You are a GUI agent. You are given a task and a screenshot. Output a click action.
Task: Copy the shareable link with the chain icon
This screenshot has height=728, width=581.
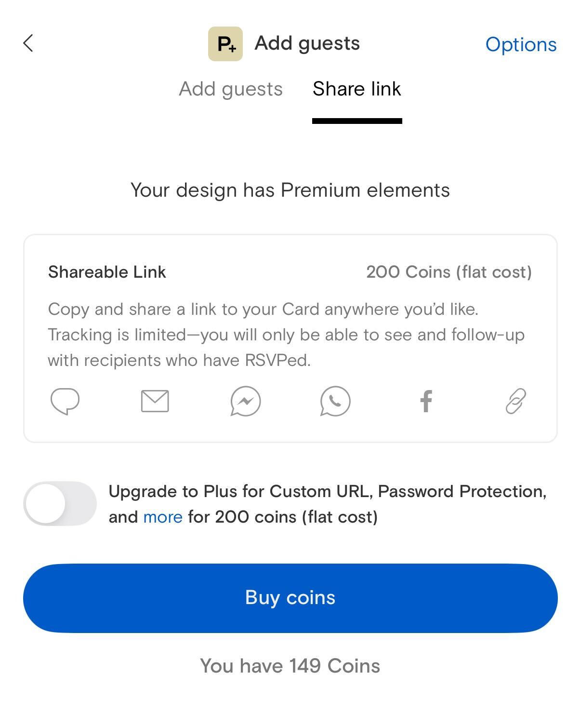click(515, 401)
